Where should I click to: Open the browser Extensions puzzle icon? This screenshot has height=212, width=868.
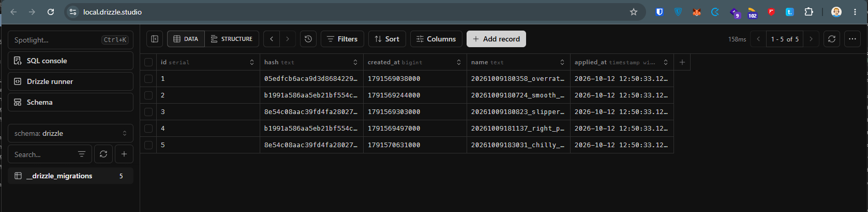click(809, 12)
